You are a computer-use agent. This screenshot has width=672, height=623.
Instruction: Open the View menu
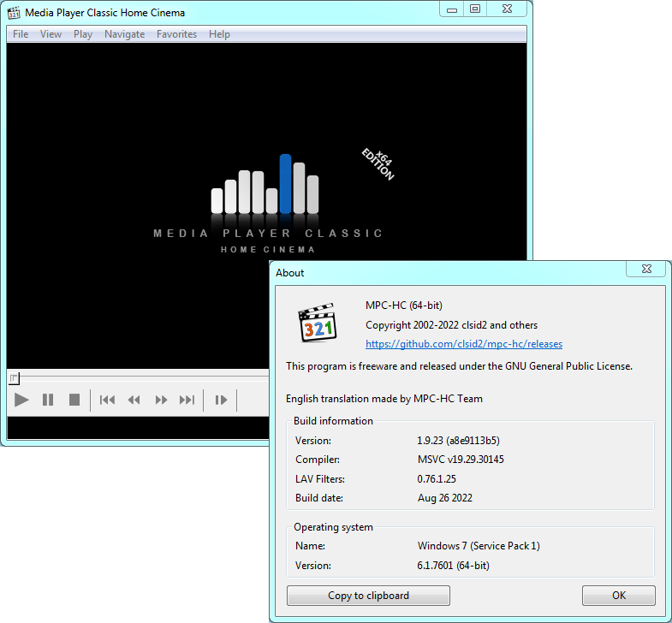[51, 34]
